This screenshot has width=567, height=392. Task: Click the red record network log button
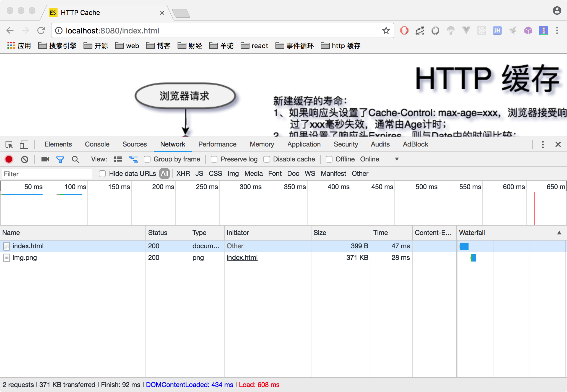(9, 159)
